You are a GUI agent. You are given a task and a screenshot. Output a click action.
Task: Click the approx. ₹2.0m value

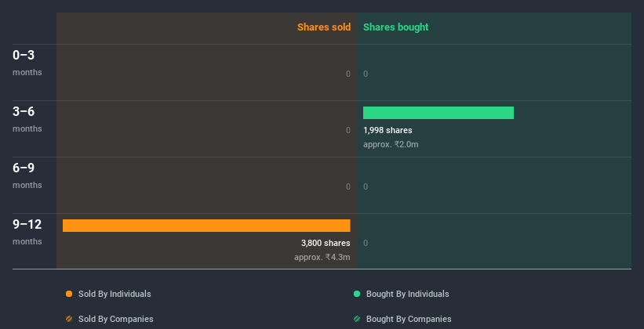[391, 144]
